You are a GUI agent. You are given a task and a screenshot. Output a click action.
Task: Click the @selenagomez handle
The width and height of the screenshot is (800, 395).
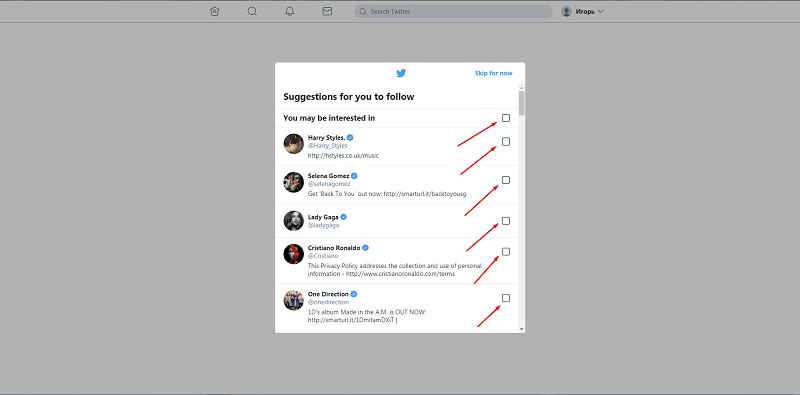(329, 184)
